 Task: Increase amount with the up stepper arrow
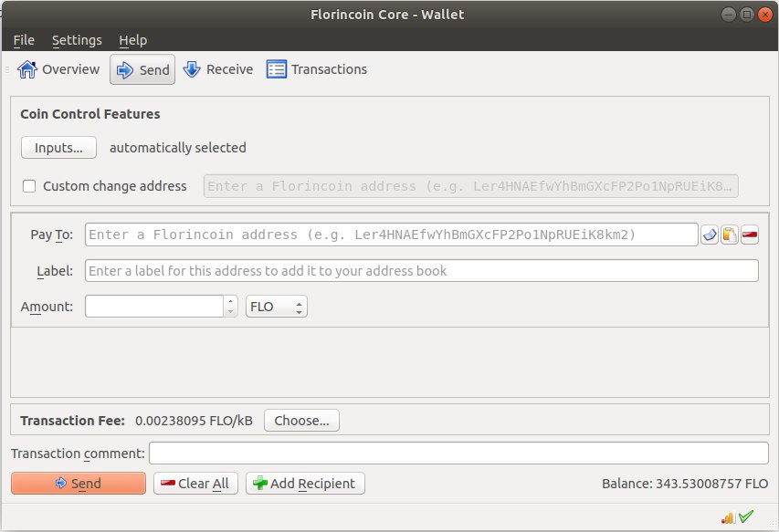click(x=230, y=301)
